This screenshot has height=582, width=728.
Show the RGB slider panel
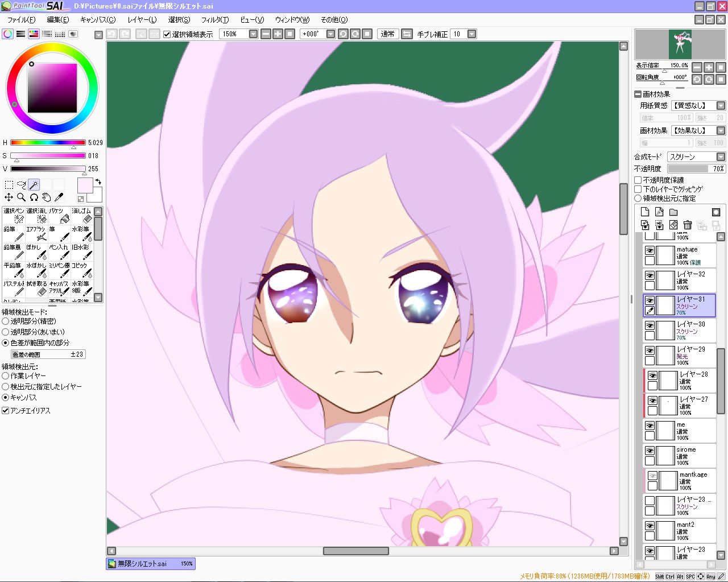click(21, 34)
